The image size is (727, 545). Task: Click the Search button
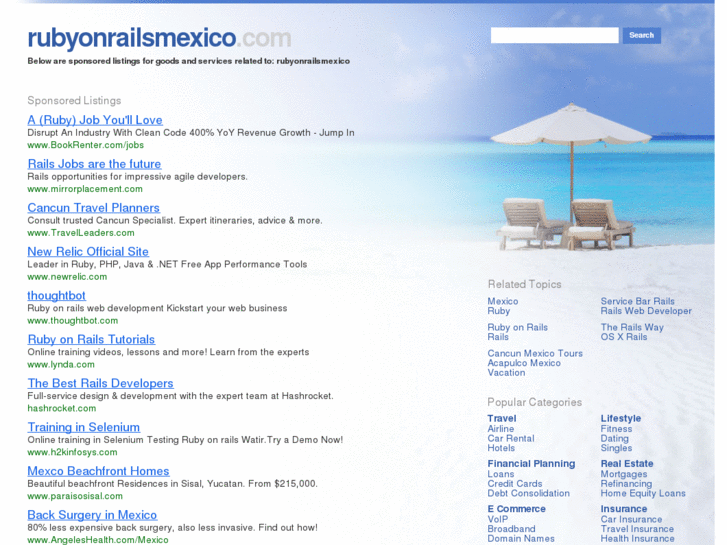pos(641,35)
